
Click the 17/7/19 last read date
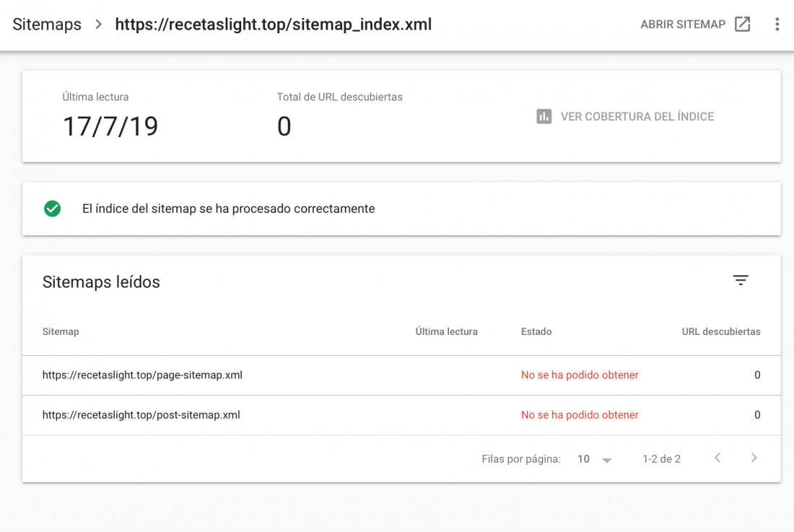110,126
